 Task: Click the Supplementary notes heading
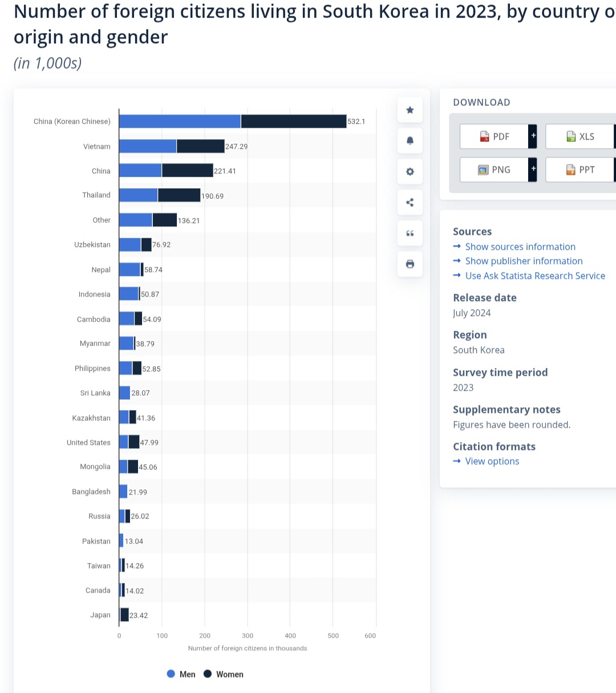tap(506, 410)
